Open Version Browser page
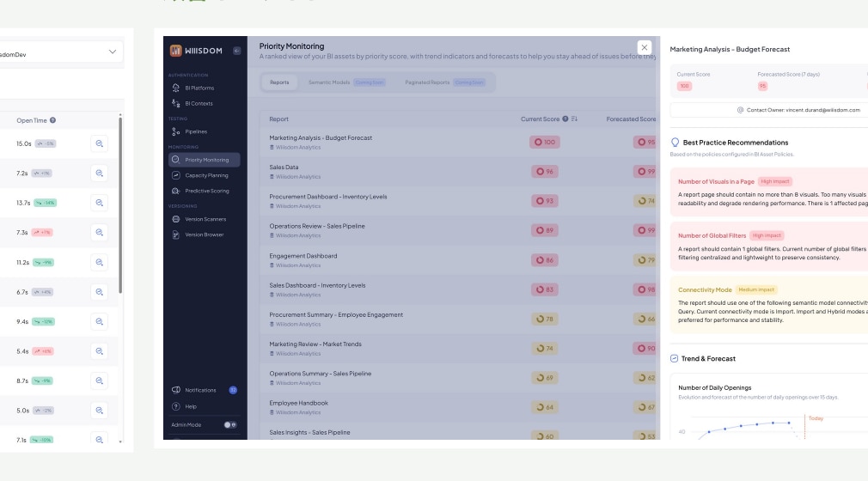 coord(204,234)
